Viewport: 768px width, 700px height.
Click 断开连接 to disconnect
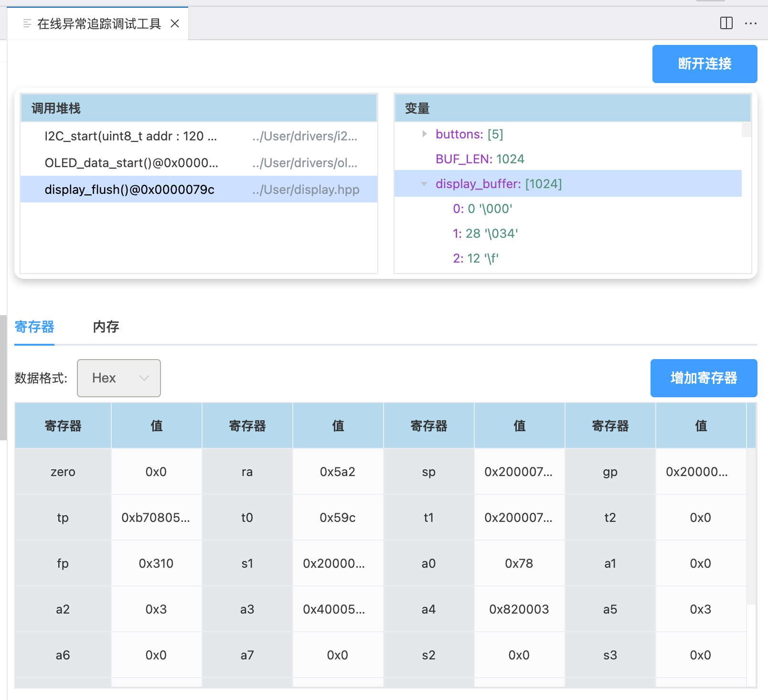704,64
